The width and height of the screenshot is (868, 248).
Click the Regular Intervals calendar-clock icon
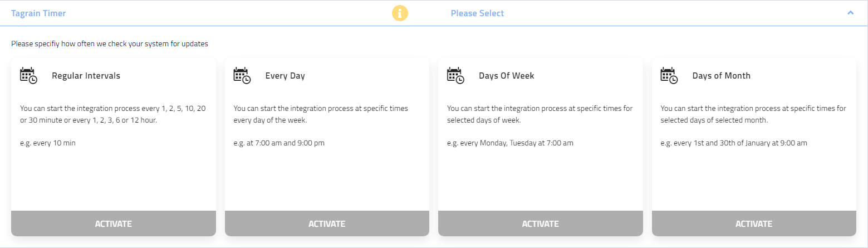[x=28, y=76]
